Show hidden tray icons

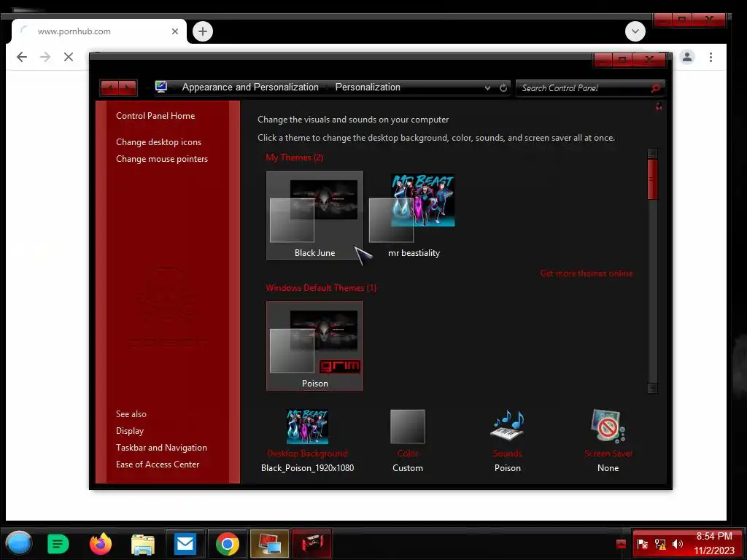(x=621, y=544)
